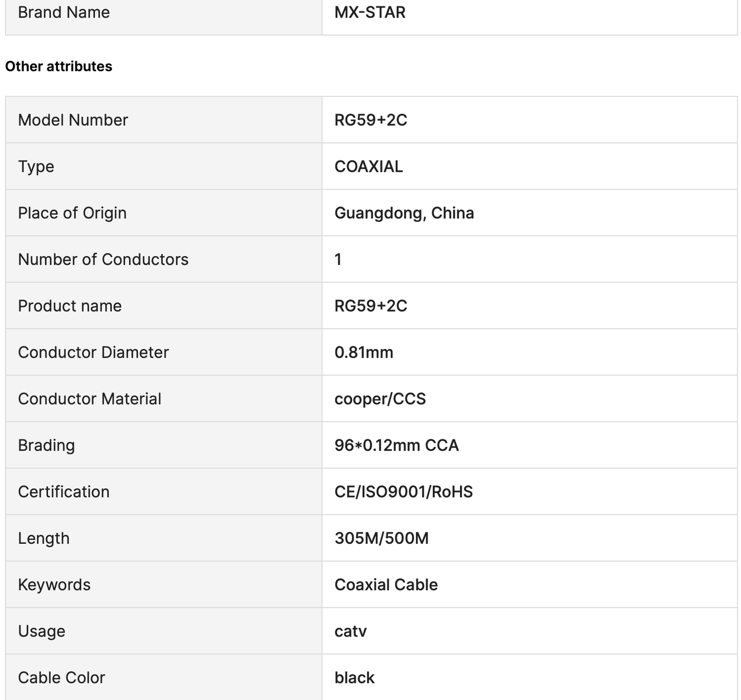Click the catv usage value

[350, 631]
